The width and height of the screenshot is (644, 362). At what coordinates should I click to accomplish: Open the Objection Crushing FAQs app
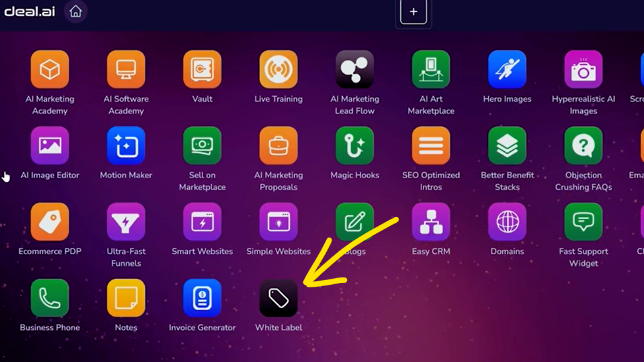point(584,146)
